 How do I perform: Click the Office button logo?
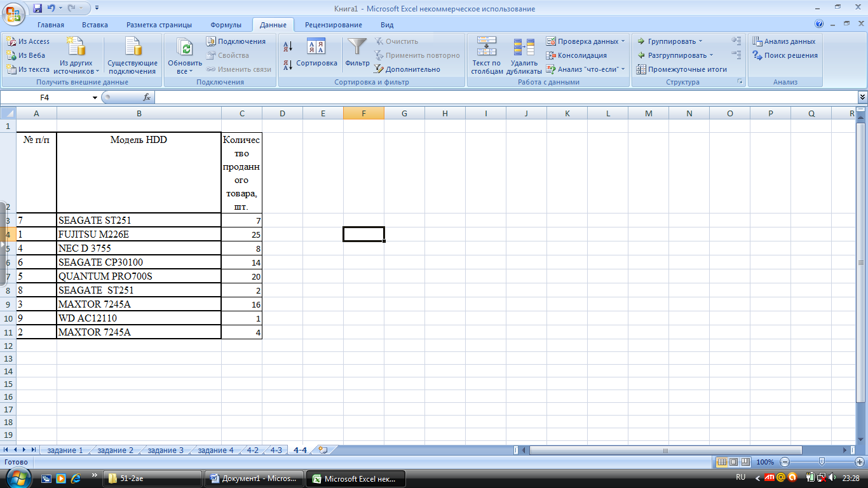(x=13, y=13)
